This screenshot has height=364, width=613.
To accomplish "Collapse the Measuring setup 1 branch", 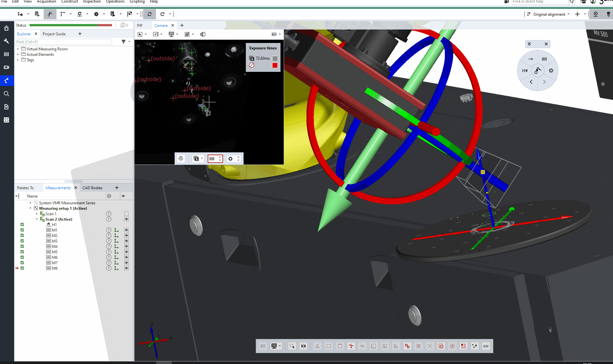I will 30,208.
